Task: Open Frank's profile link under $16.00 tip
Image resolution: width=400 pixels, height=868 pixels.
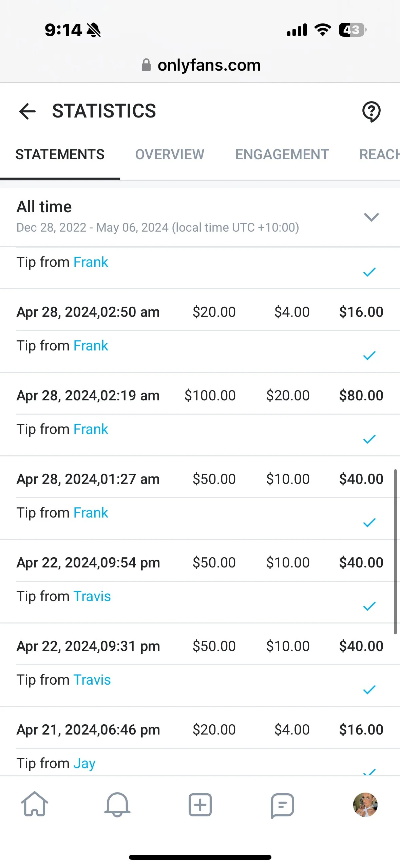Action: click(x=91, y=346)
